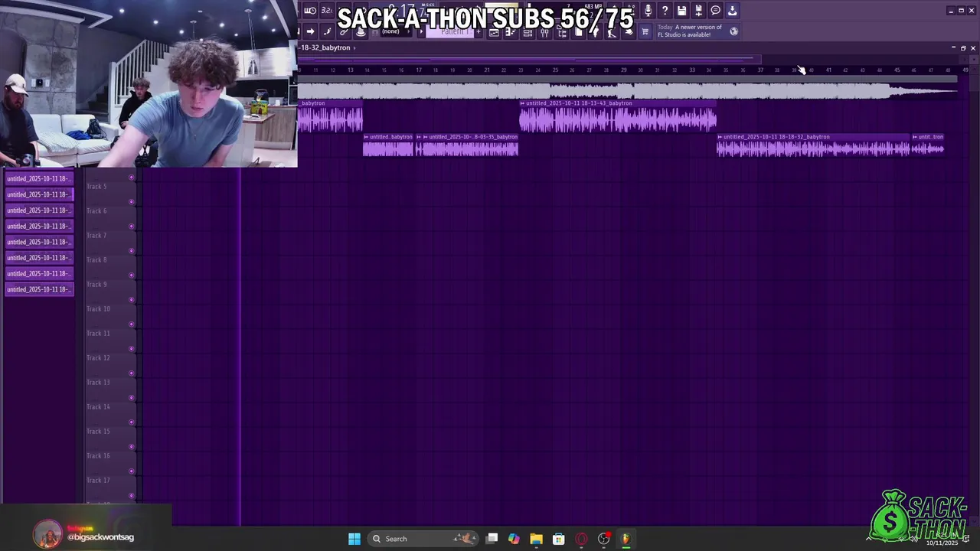Viewport: 980px width, 551px height.
Task: Click the metronome-style icon at top left toolbar
Action: point(310,11)
